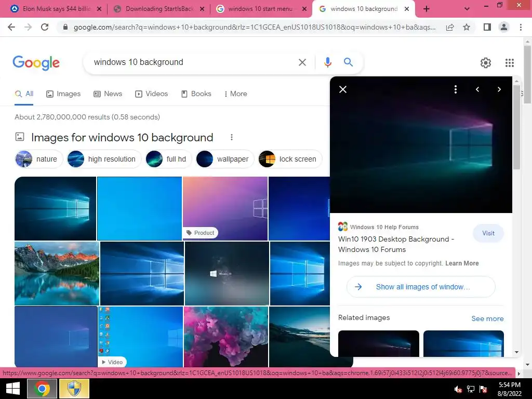Image resolution: width=532 pixels, height=399 pixels.
Task: Click the wallpaper filter chip
Action: [224, 159]
